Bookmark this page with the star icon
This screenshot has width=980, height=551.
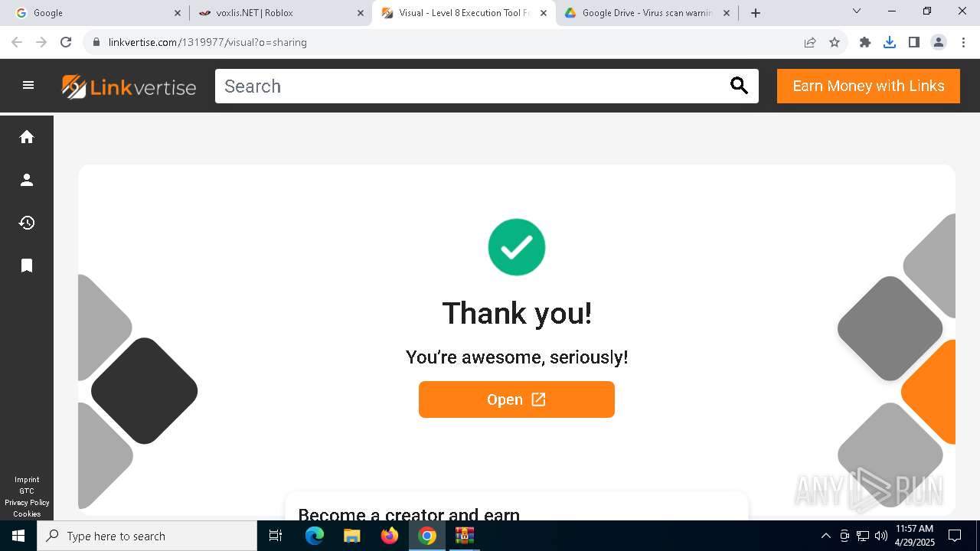[x=835, y=42]
